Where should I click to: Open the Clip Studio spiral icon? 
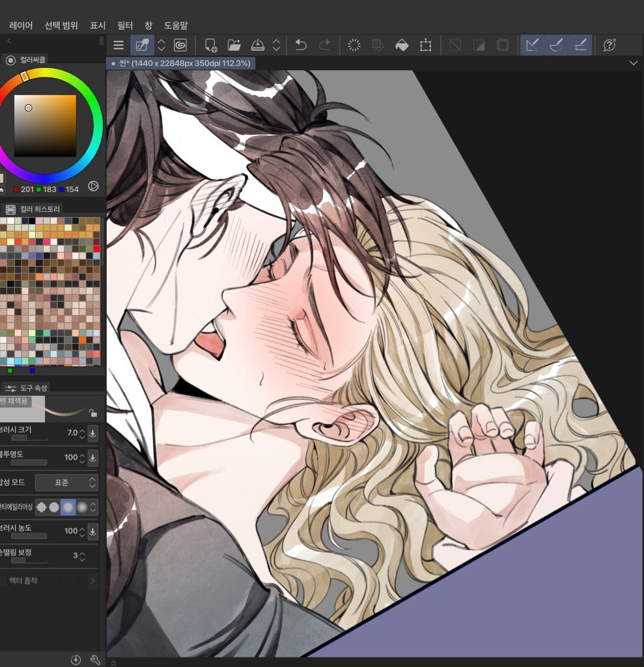point(180,45)
